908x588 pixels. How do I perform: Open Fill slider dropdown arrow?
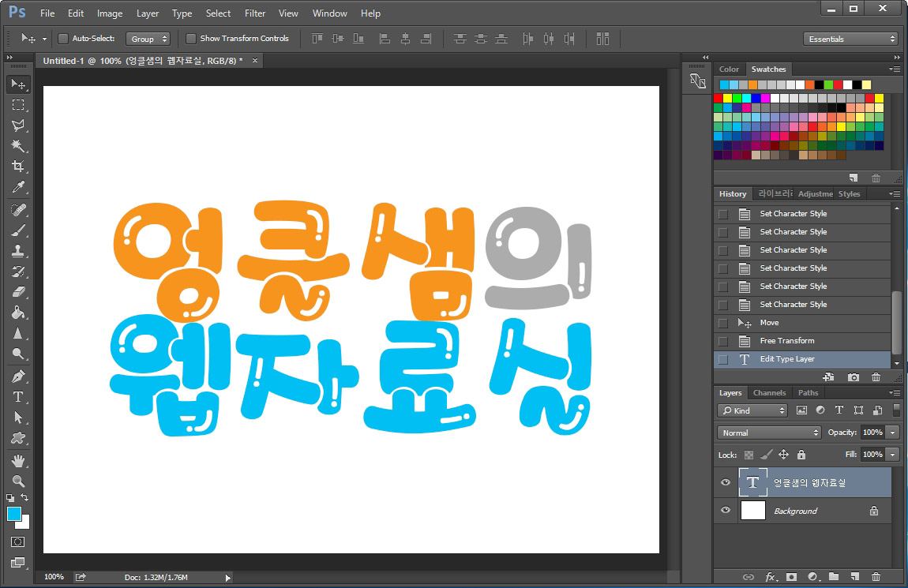(x=893, y=455)
